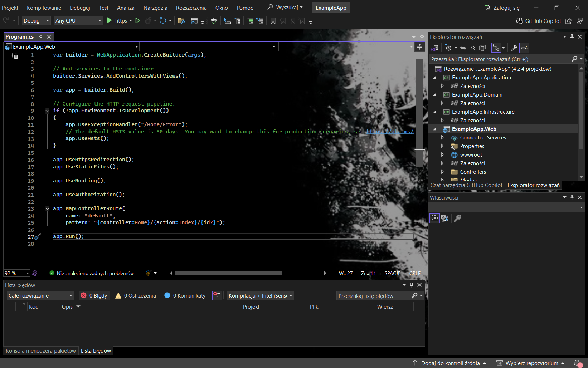The image size is (588, 368).
Task: Toggle the 0 Ostrzeżenia warnings filter
Action: click(x=136, y=296)
